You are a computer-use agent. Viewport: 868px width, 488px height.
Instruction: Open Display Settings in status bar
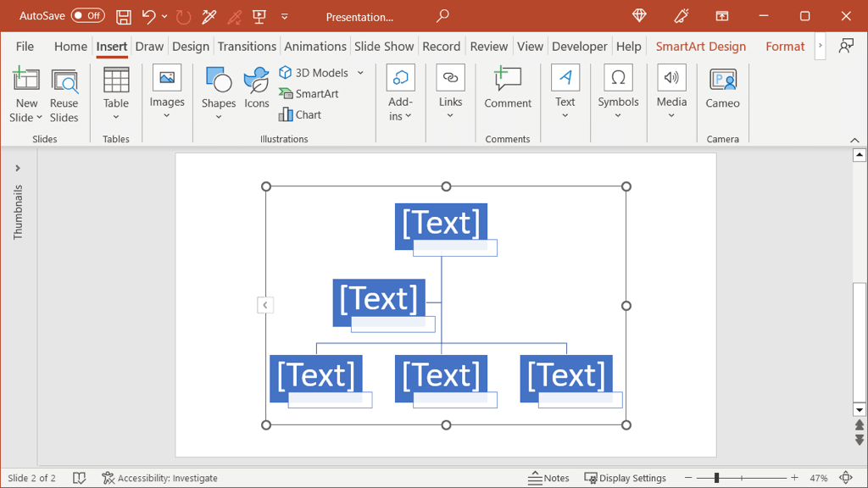click(626, 478)
